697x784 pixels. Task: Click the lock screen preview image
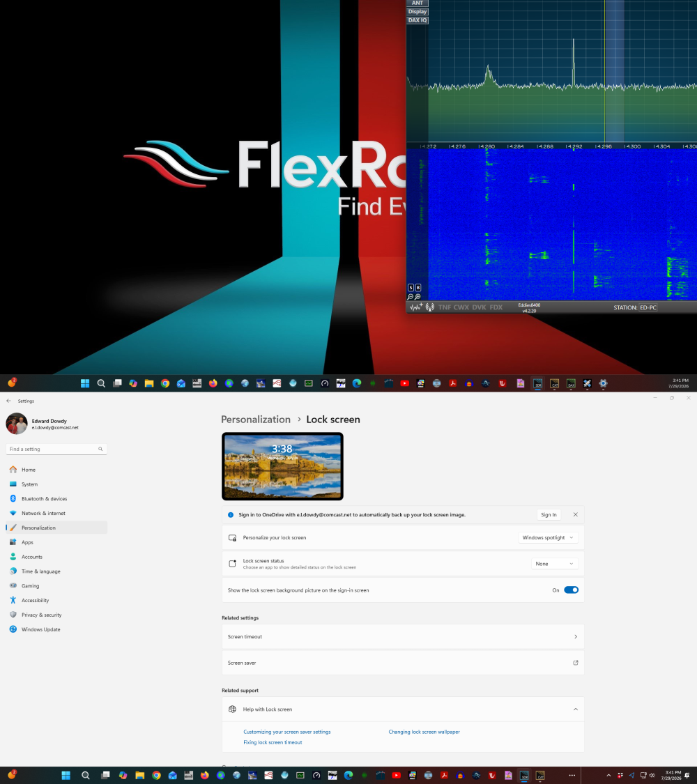point(282,466)
